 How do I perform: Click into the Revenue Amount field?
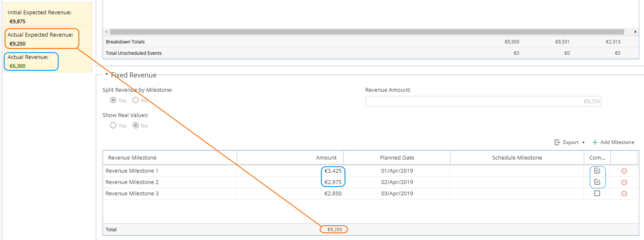pos(483,101)
